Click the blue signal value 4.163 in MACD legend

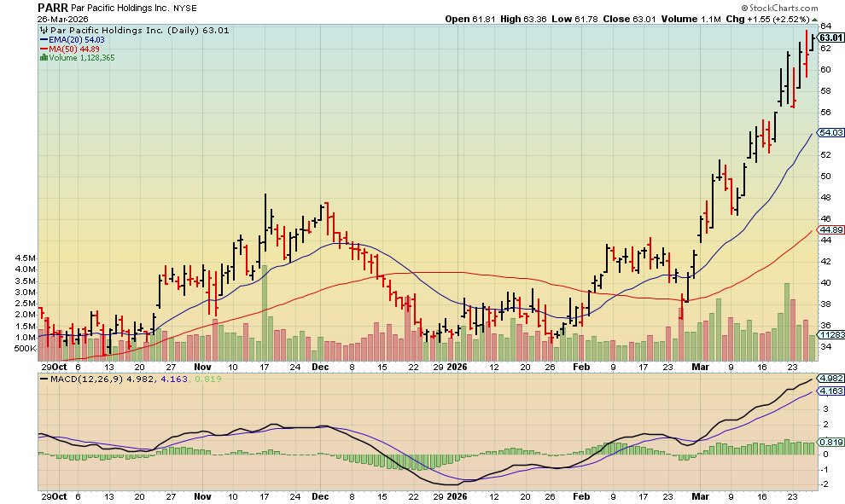pyautogui.click(x=174, y=379)
